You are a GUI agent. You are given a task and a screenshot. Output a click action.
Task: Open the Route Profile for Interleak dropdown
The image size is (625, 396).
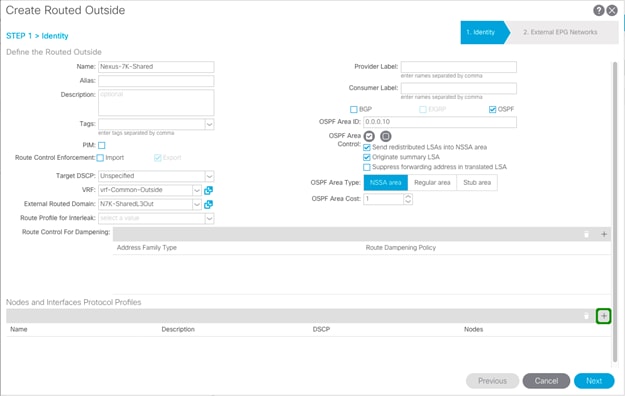pos(209,219)
